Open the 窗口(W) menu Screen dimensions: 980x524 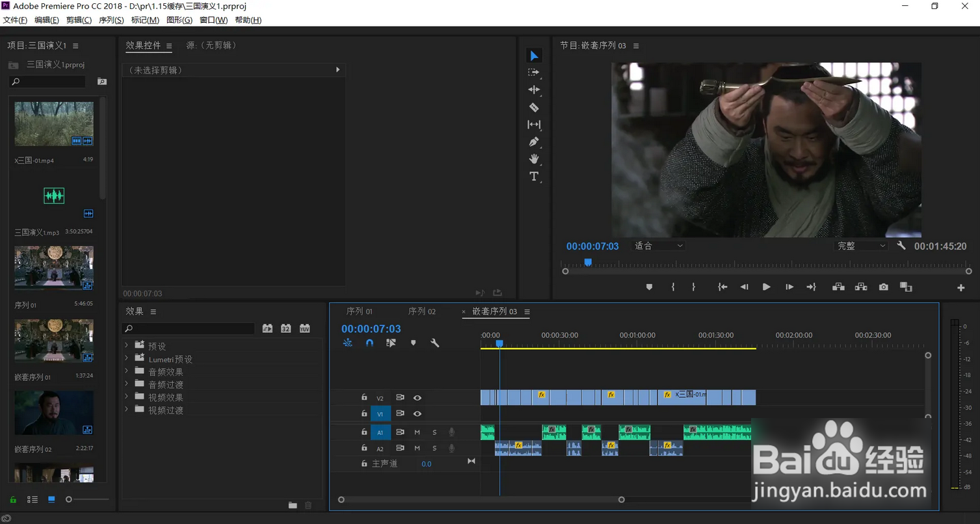213,20
